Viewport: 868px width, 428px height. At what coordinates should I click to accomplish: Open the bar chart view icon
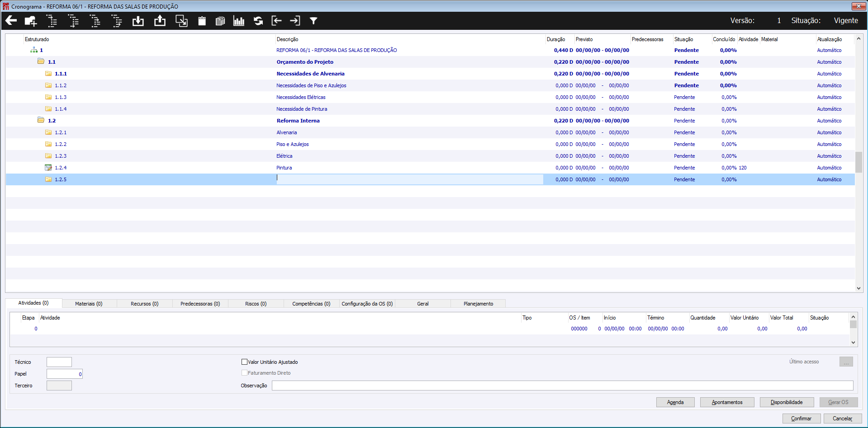pos(239,21)
